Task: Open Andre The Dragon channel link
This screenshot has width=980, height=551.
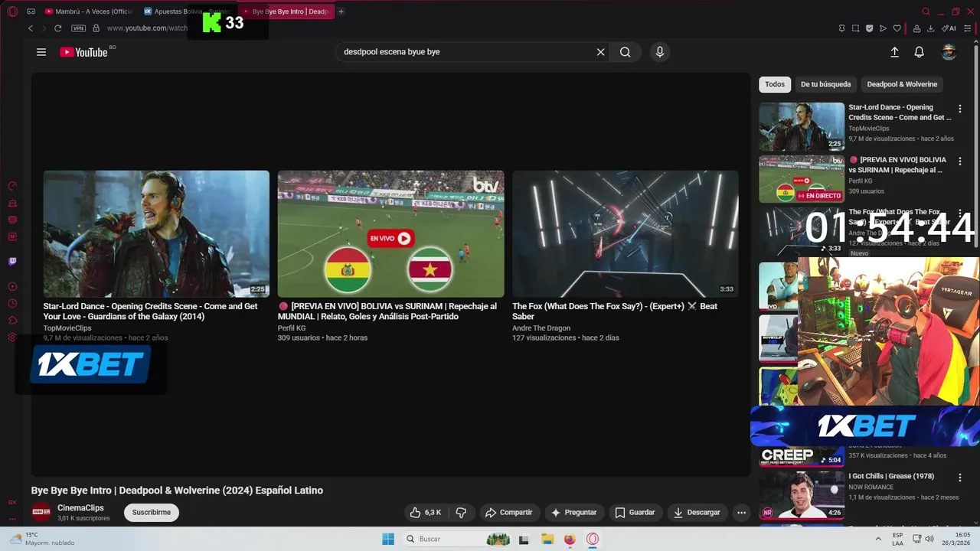Action: (x=541, y=328)
